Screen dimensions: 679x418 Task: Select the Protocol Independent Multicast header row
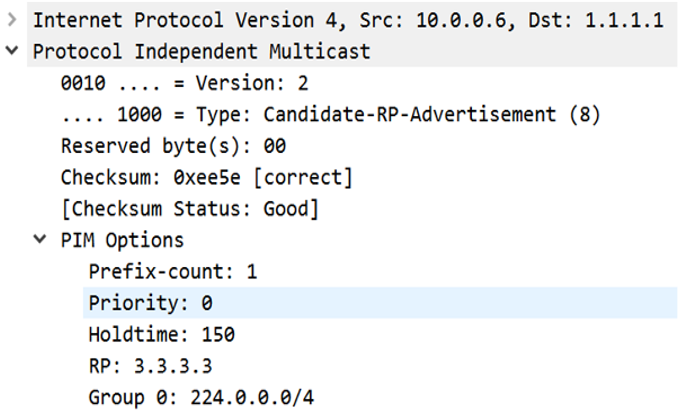pos(200,52)
